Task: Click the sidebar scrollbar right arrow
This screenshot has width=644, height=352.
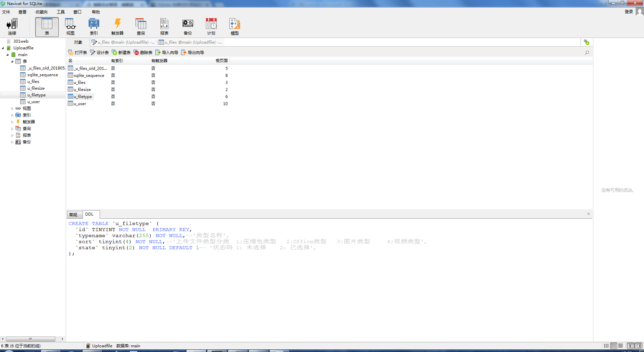Action: point(62,339)
